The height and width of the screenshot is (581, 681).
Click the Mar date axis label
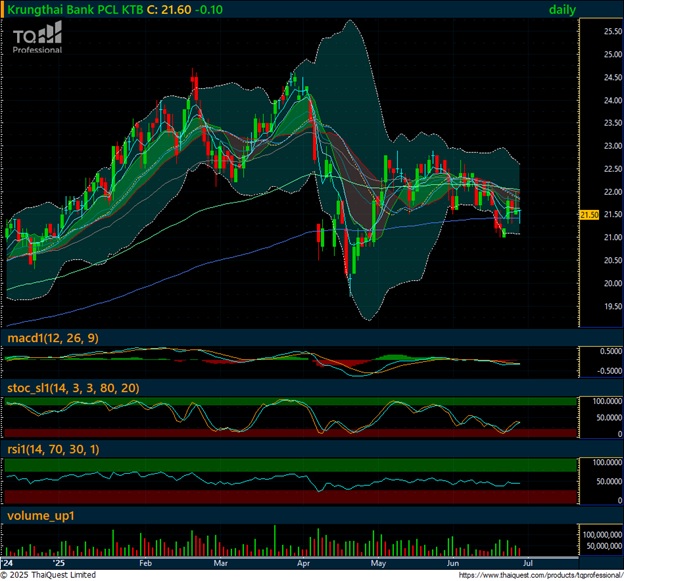tap(221, 563)
